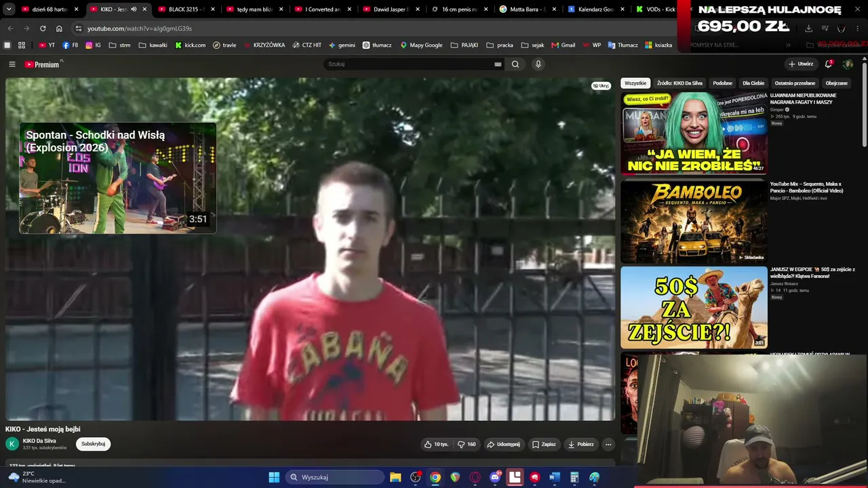The height and width of the screenshot is (488, 868).
Task: Open more actions three-dot menu under video
Action: tap(608, 445)
